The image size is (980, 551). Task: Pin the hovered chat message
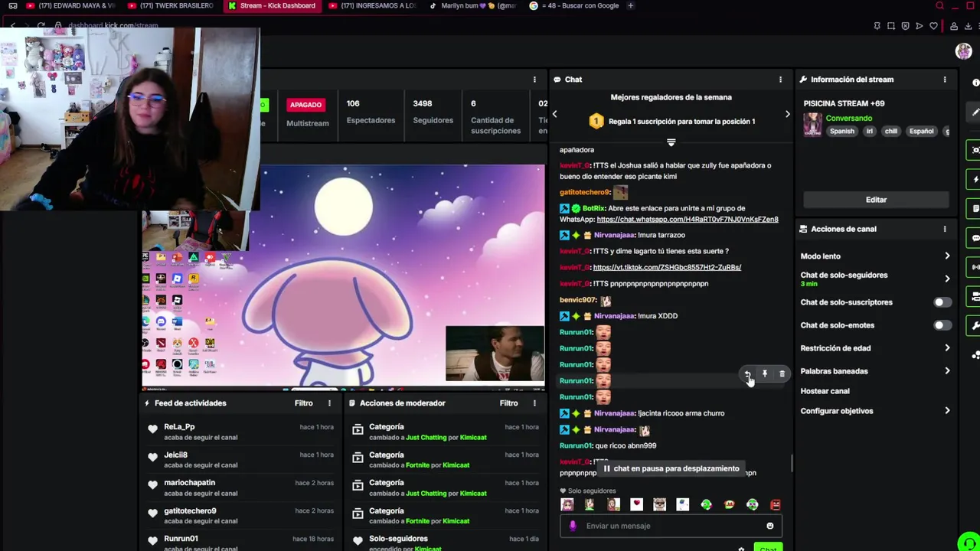click(764, 374)
